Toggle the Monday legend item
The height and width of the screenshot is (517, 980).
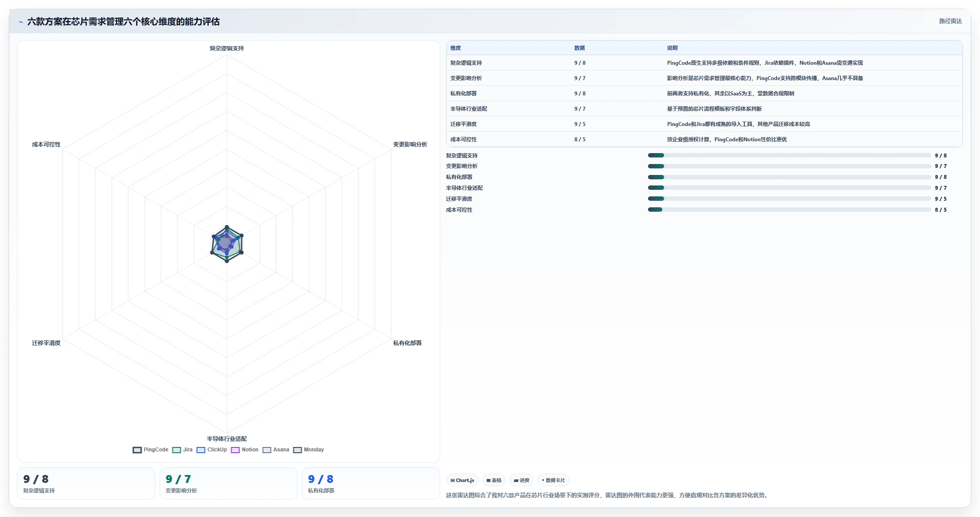[308, 450]
